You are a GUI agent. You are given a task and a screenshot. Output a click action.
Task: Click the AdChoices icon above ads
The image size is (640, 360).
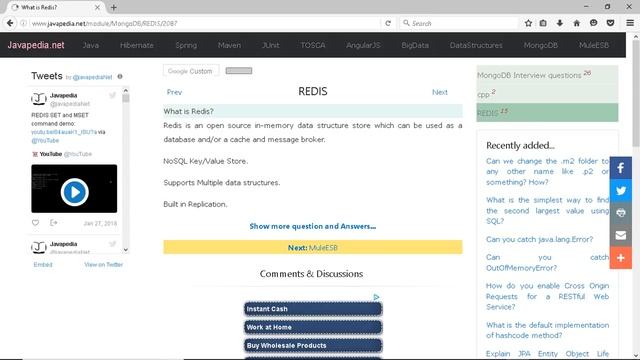click(376, 297)
